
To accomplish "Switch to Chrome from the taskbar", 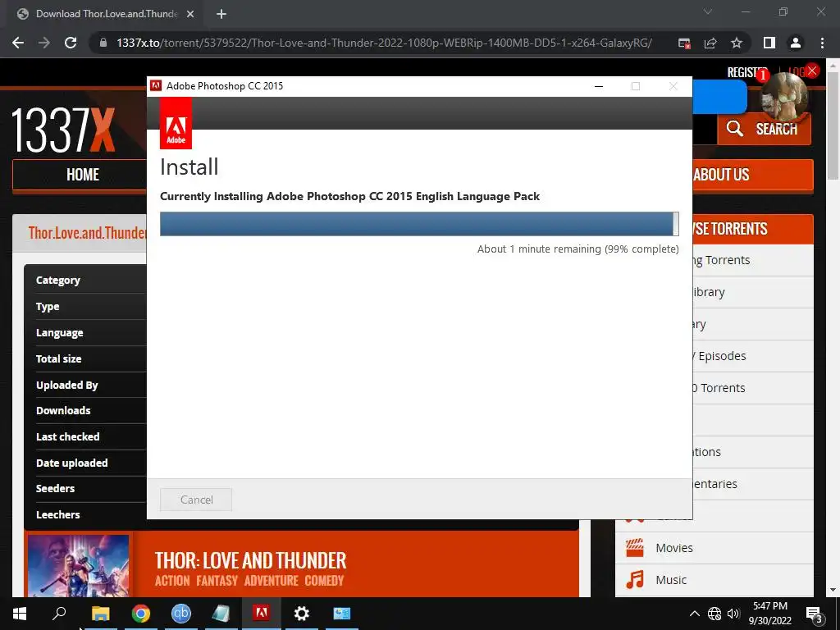I will coord(141,614).
